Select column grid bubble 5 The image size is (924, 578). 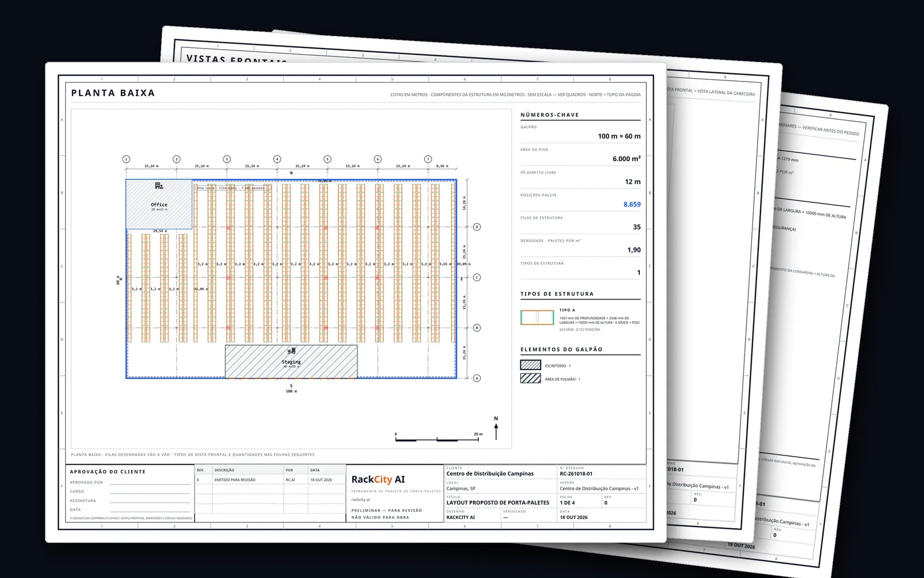327,159
